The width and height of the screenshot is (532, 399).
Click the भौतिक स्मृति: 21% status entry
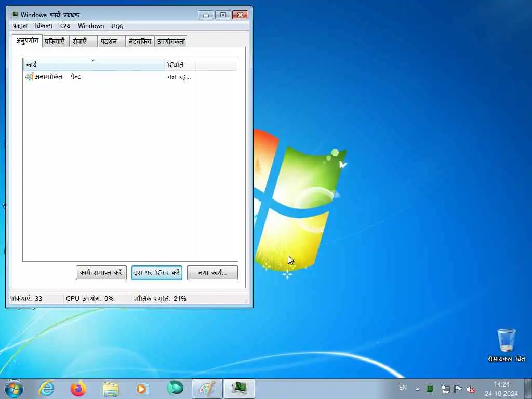click(x=160, y=299)
